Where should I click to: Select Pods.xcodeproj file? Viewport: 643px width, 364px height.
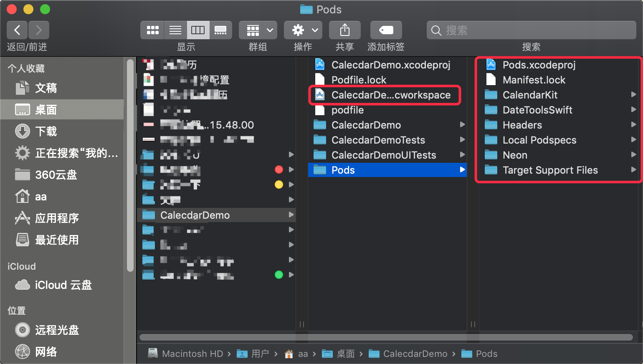pos(559,65)
